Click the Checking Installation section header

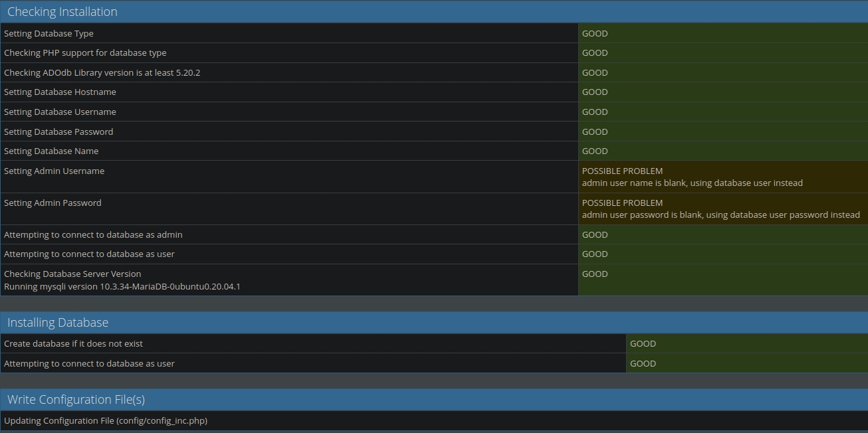[62, 12]
